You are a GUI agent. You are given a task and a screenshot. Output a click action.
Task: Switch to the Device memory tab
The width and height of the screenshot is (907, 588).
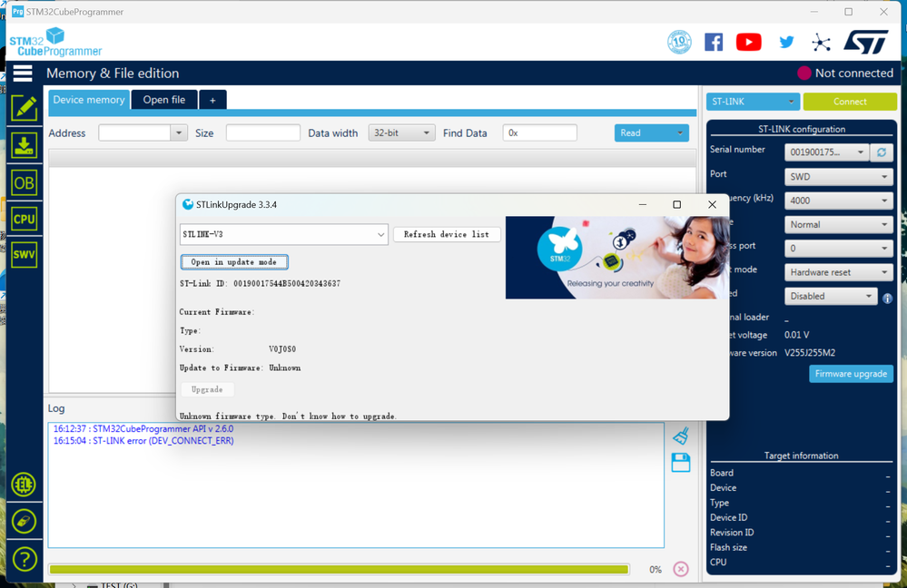click(89, 100)
